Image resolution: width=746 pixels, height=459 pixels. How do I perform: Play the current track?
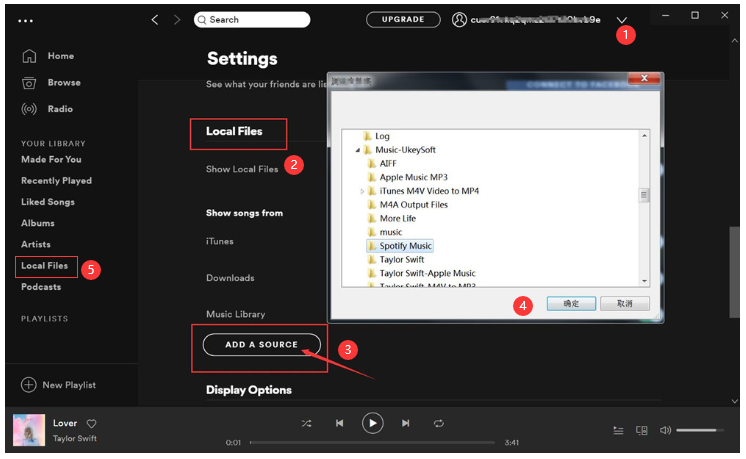[373, 423]
